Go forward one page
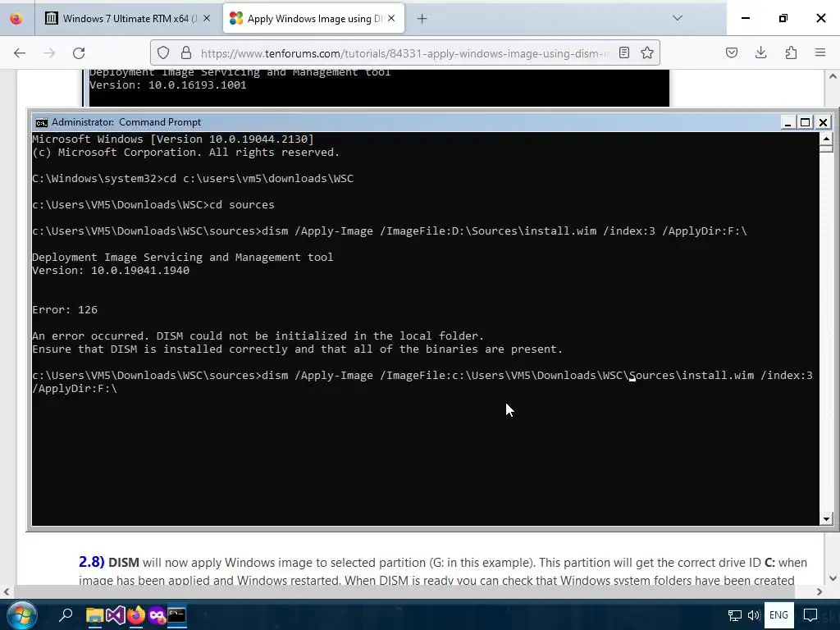The height and width of the screenshot is (630, 840). tap(49, 53)
